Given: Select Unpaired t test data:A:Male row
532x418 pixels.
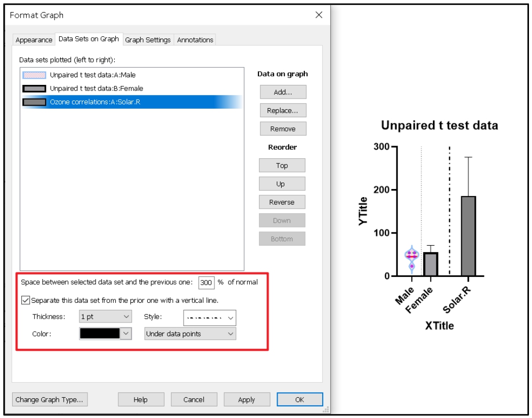Looking at the screenshot, I should [x=132, y=75].
